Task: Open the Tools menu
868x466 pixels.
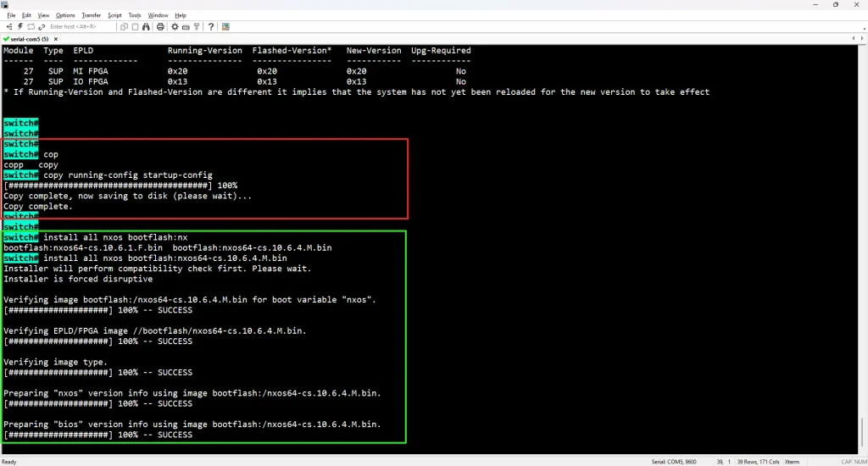Action: pos(135,15)
